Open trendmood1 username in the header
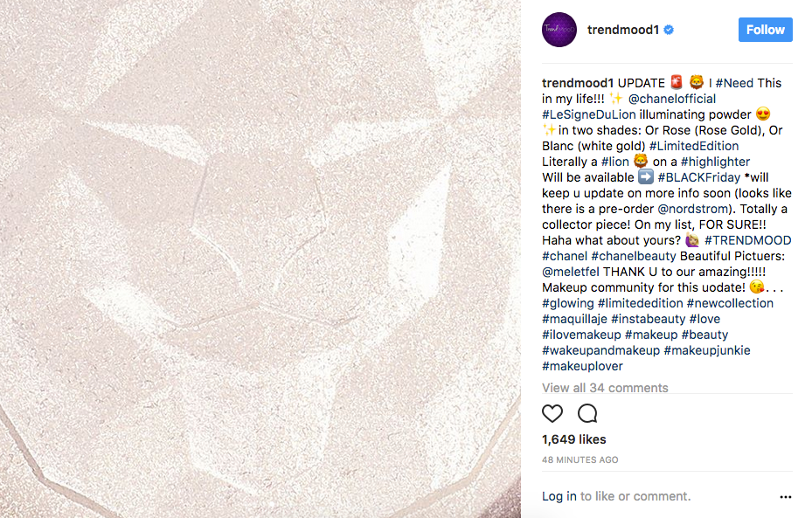Screen dimensions: 812x518 [623, 30]
